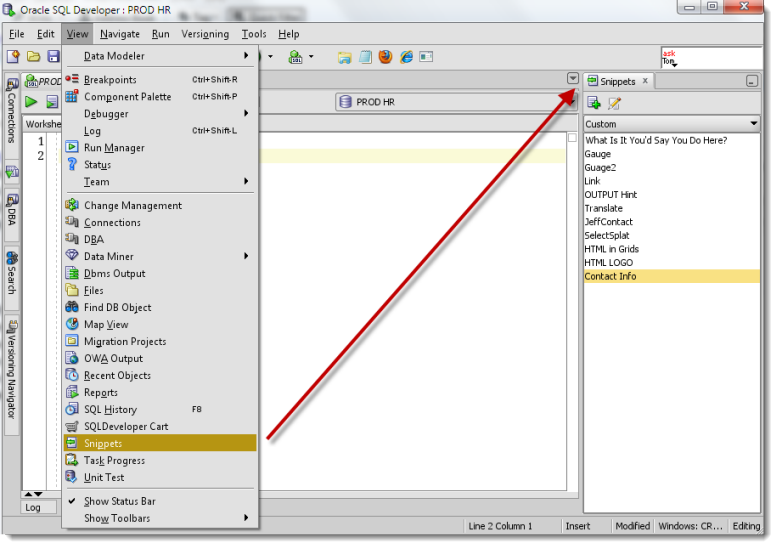Switch to the Snippets tab
Screen dimensions: 777x547
point(617,81)
